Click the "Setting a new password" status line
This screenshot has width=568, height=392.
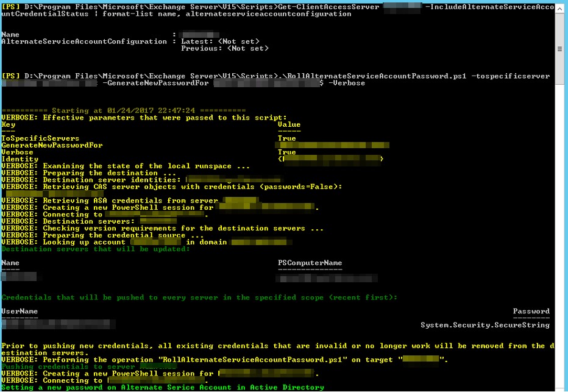click(162, 387)
